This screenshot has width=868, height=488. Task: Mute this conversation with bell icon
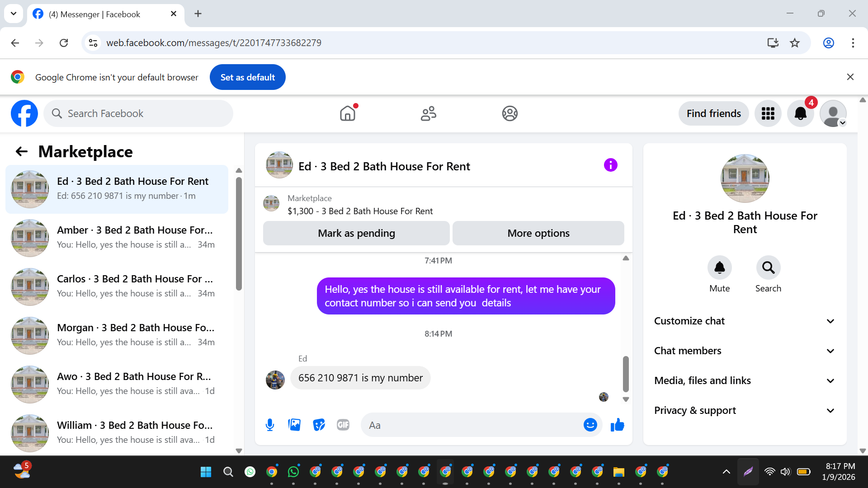719,268
